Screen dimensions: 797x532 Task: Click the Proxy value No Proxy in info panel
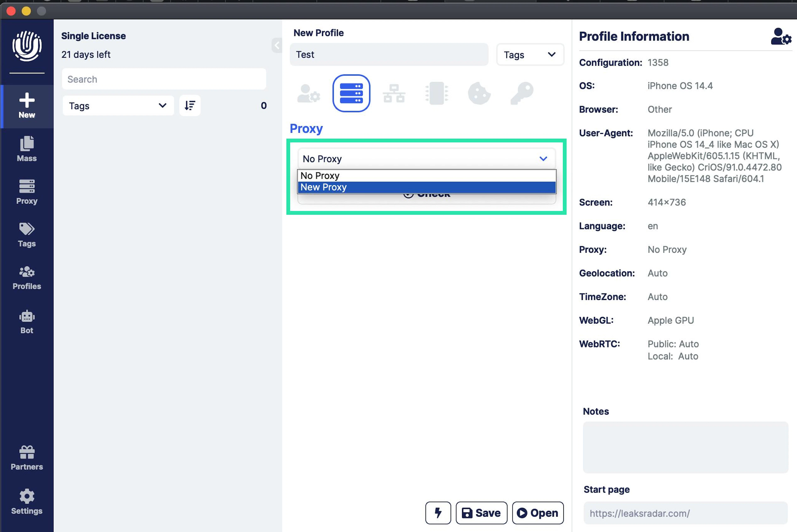coord(667,250)
